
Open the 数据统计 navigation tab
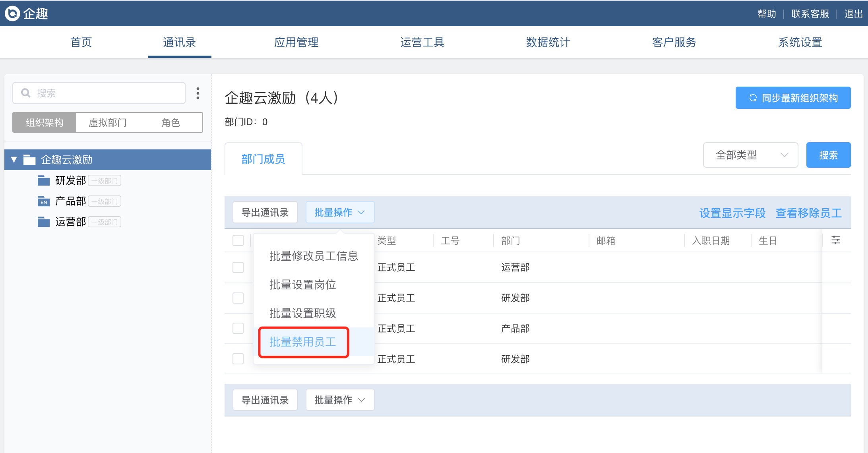coord(548,42)
